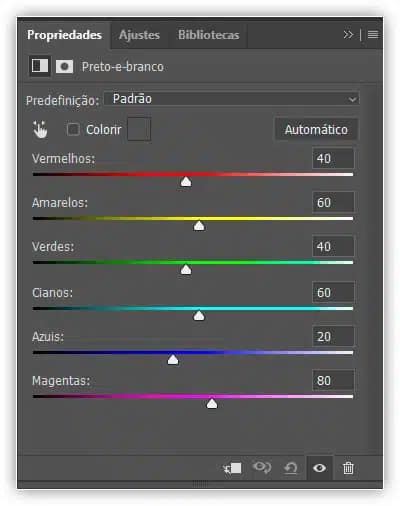Delete adjustment layer trash icon
400x506 pixels.
coord(348,468)
